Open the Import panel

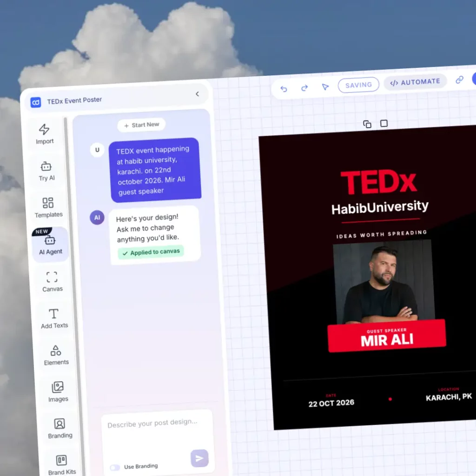[45, 134]
